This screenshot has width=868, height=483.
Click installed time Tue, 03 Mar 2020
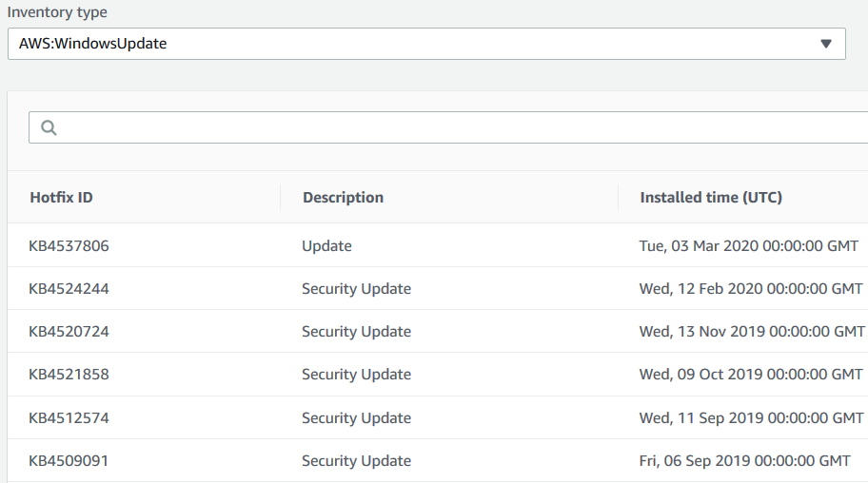(x=748, y=245)
